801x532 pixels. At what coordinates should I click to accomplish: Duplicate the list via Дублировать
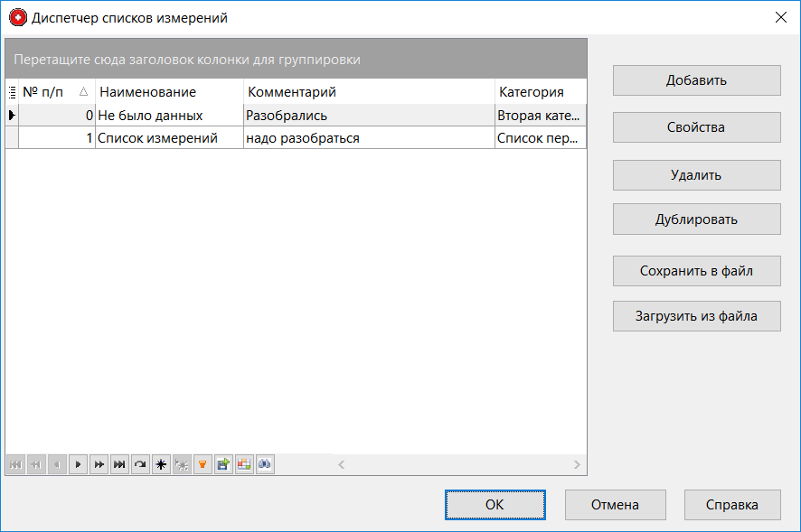point(696,219)
